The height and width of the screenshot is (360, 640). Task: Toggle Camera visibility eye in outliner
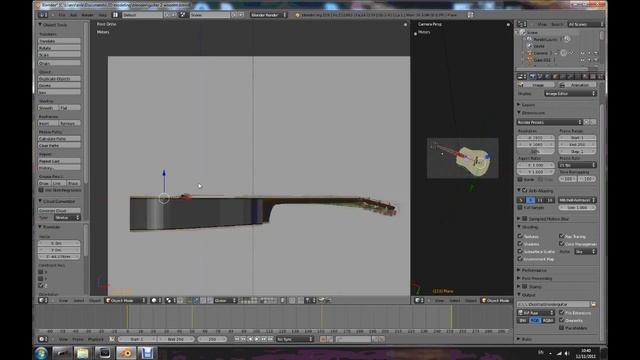[583, 53]
